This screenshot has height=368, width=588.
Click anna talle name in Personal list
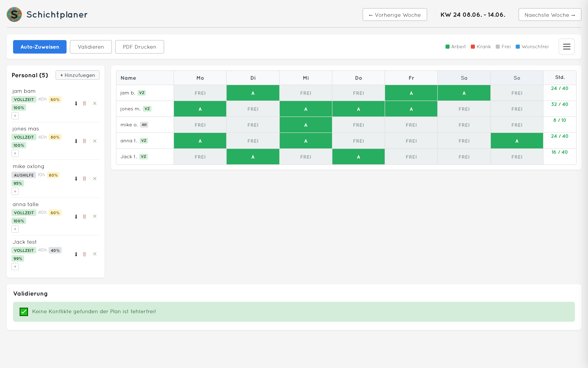[26, 204]
